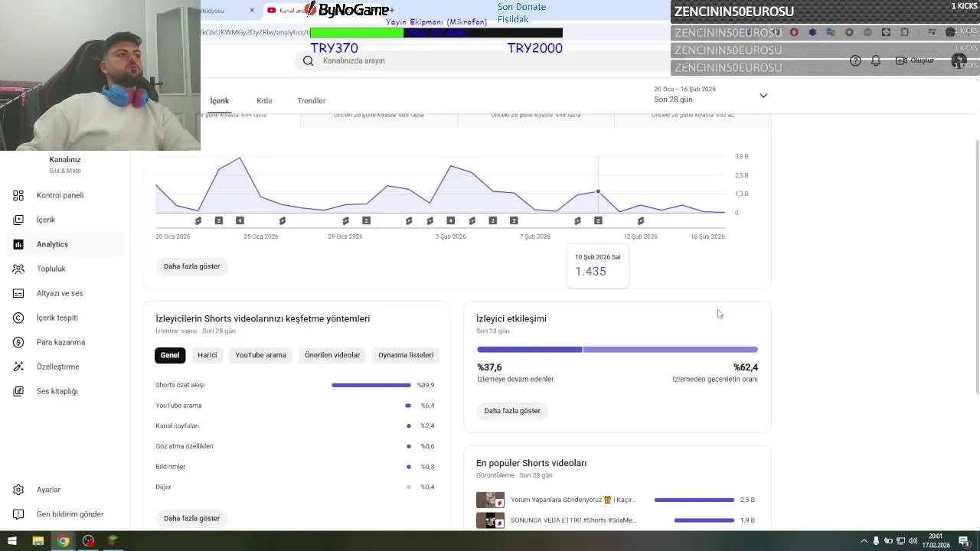The image size is (980, 551).
Task: Click Shorts özet akışı traffic row
Action: point(295,385)
